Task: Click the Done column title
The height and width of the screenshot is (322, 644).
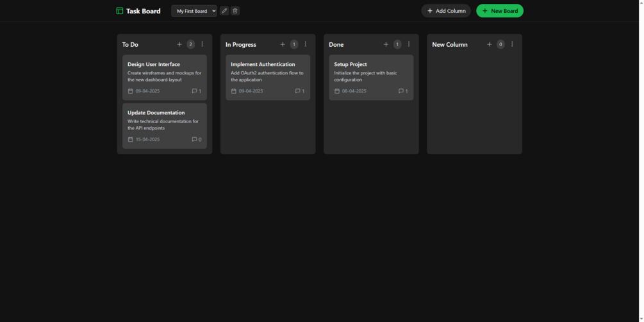Action: [336, 44]
